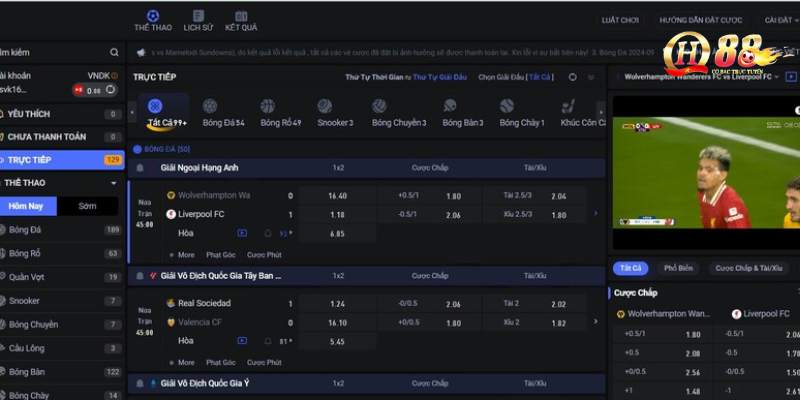
Task: Select Snooker 3 category
Action: pyautogui.click(x=335, y=113)
